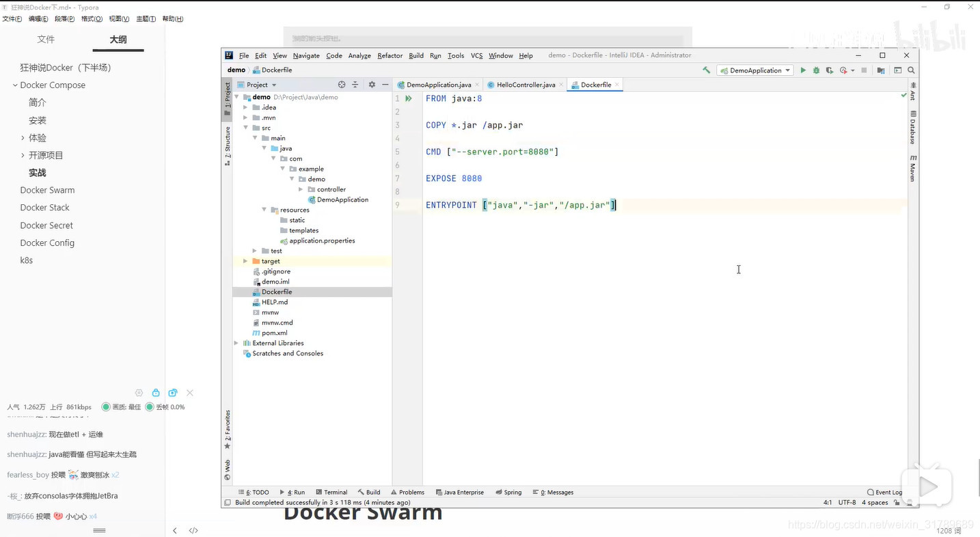Switch to DemoApplication.java tab
This screenshot has height=537, width=980.
click(x=438, y=85)
